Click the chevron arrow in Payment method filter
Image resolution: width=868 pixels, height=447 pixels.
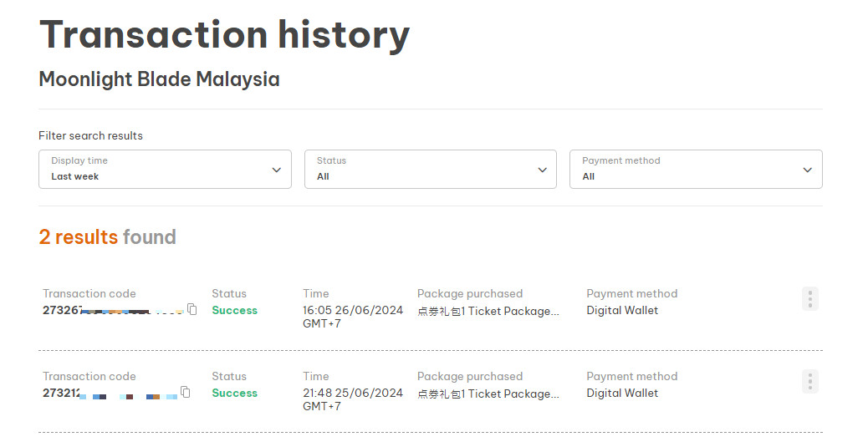[x=807, y=170]
